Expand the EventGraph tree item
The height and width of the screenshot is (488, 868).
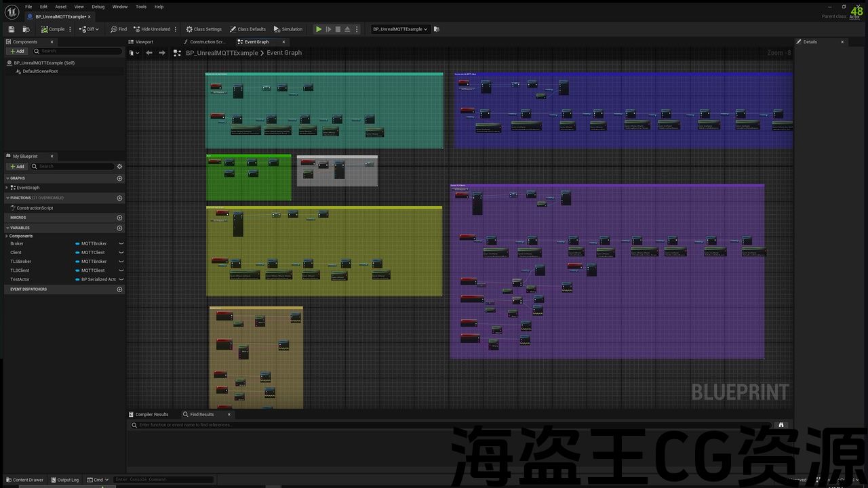point(7,188)
